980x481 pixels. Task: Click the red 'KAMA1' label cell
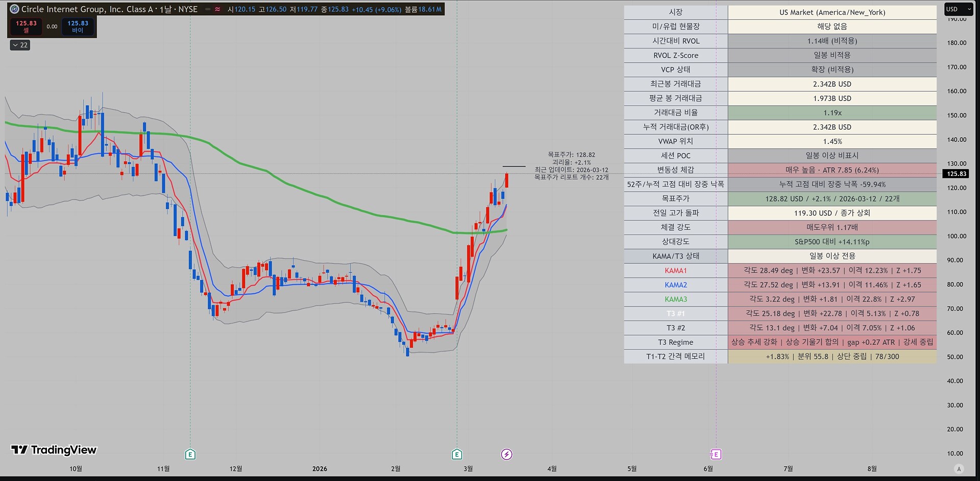[675, 270]
